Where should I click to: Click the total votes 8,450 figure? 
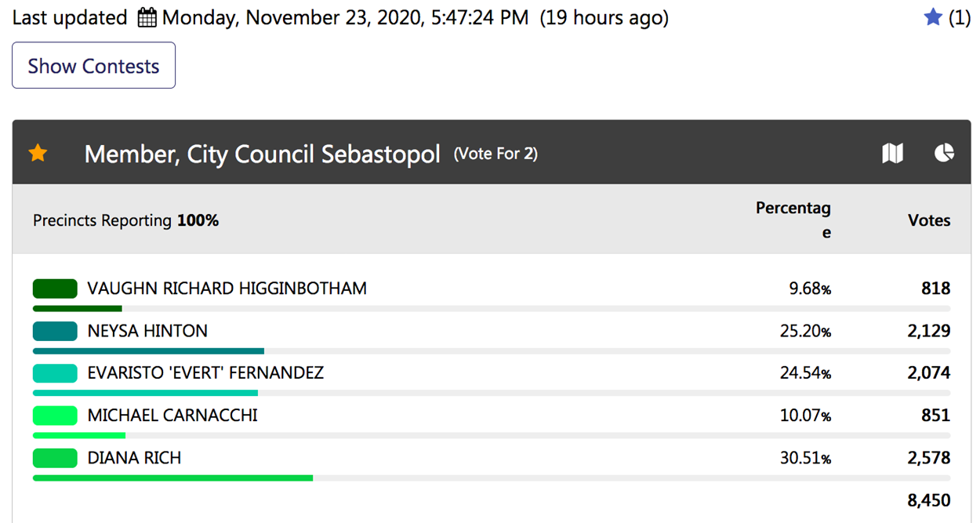(929, 500)
